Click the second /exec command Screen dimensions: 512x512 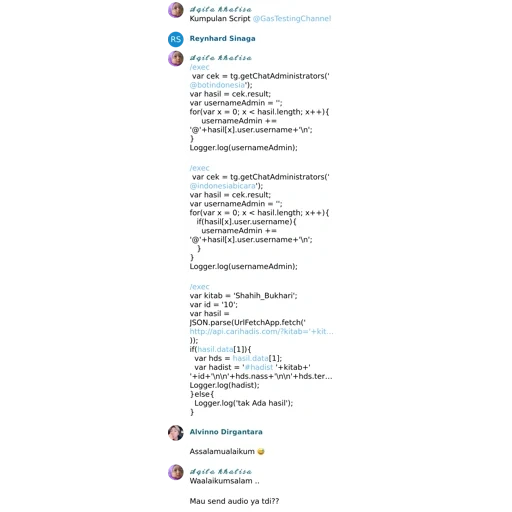[x=199, y=168]
